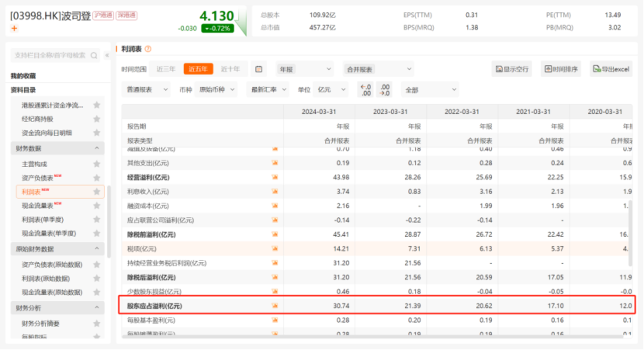This screenshot has width=644, height=350.
Task: Open the 年报 report period dropdown
Action: pyautogui.click(x=306, y=69)
